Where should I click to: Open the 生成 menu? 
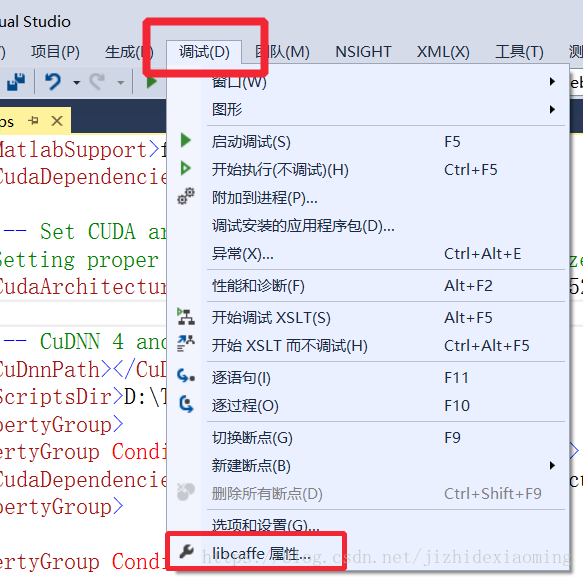[129, 52]
